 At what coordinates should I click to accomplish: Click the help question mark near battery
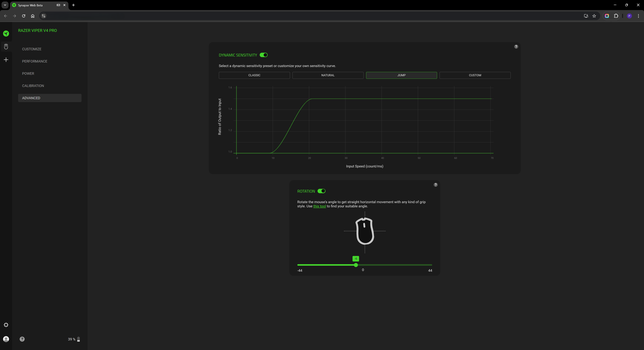(x=22, y=339)
